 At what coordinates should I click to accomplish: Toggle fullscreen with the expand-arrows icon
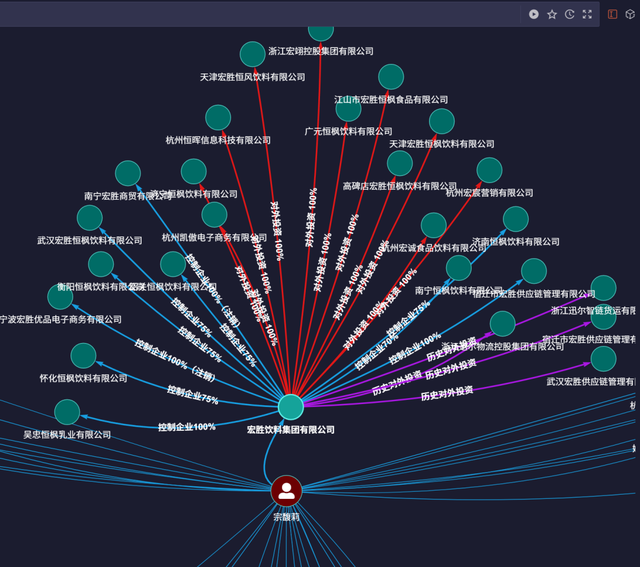587,14
